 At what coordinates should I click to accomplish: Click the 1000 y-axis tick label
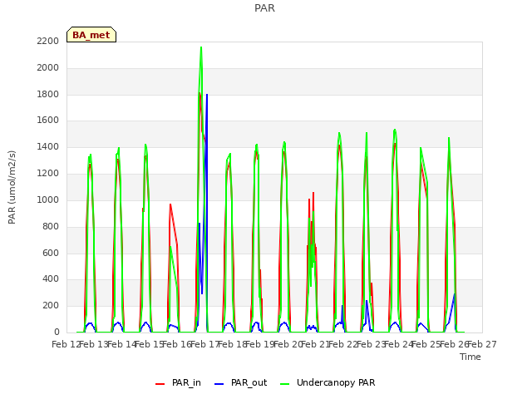point(48,199)
